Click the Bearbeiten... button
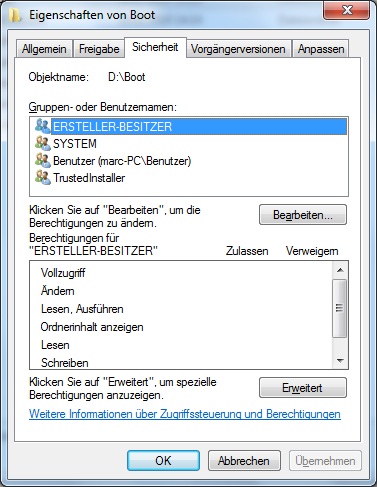Image resolution: width=377 pixels, height=487 pixels. pyautogui.click(x=303, y=215)
